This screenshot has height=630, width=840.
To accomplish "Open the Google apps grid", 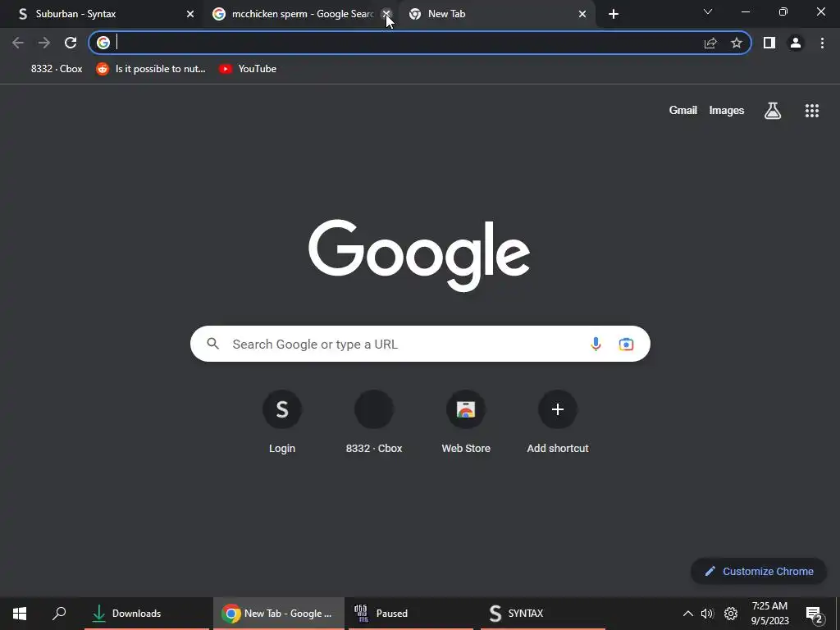I will pyautogui.click(x=811, y=111).
